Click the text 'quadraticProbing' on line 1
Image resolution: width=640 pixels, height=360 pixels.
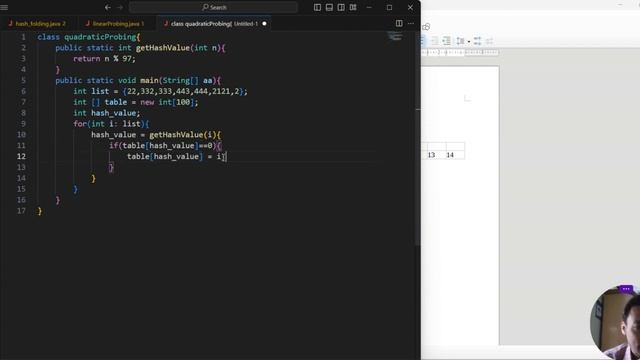100,37
